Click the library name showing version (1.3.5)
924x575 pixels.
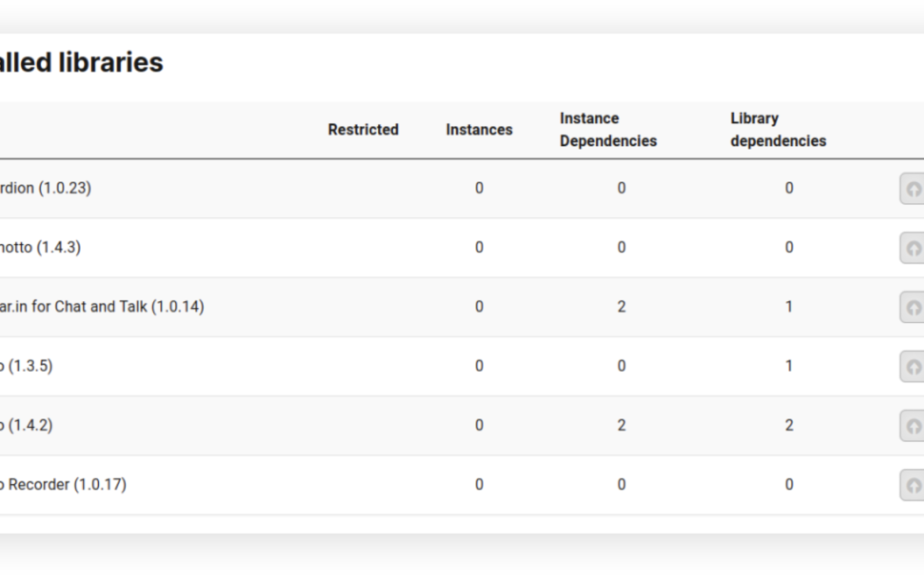pos(26,366)
